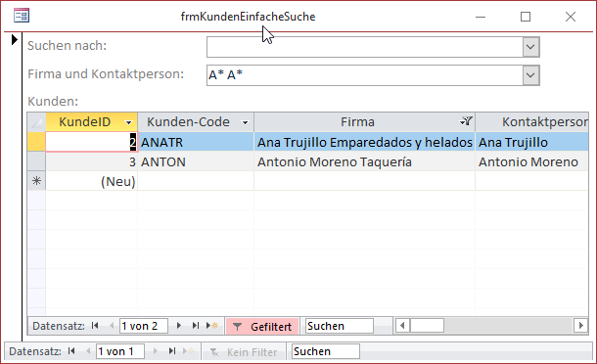Go to last record in subform navigation
Screen dimensions: 597x364
pyautogui.click(x=196, y=326)
